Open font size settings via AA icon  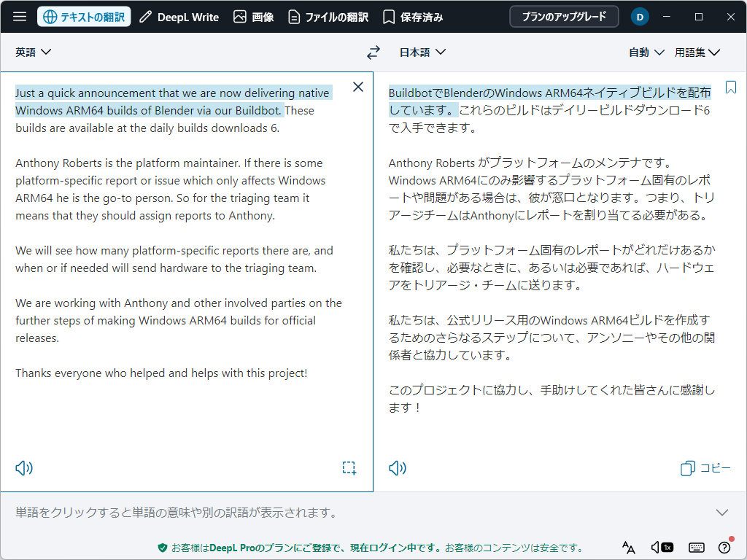(628, 547)
